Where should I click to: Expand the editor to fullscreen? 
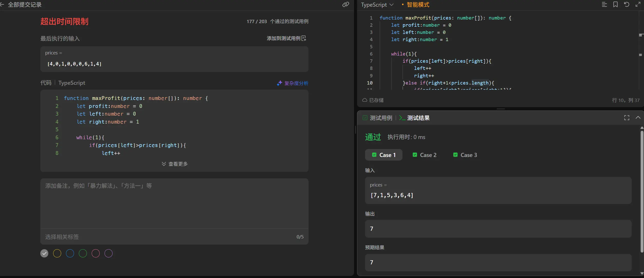(638, 4)
